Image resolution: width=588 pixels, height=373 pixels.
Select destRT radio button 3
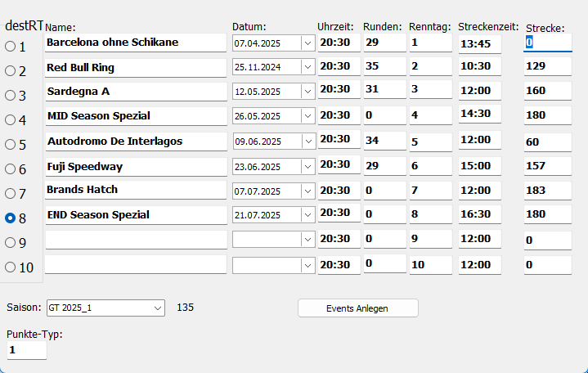pyautogui.click(x=11, y=96)
